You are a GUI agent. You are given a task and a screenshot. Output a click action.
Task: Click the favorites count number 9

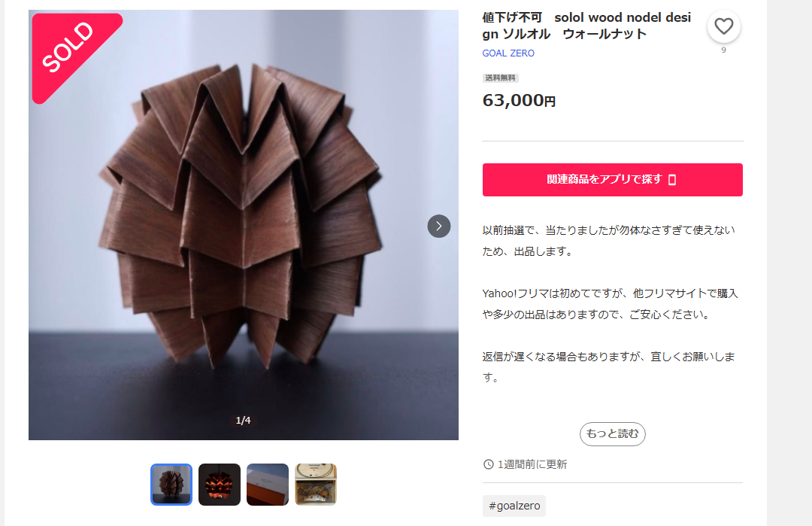(x=723, y=50)
